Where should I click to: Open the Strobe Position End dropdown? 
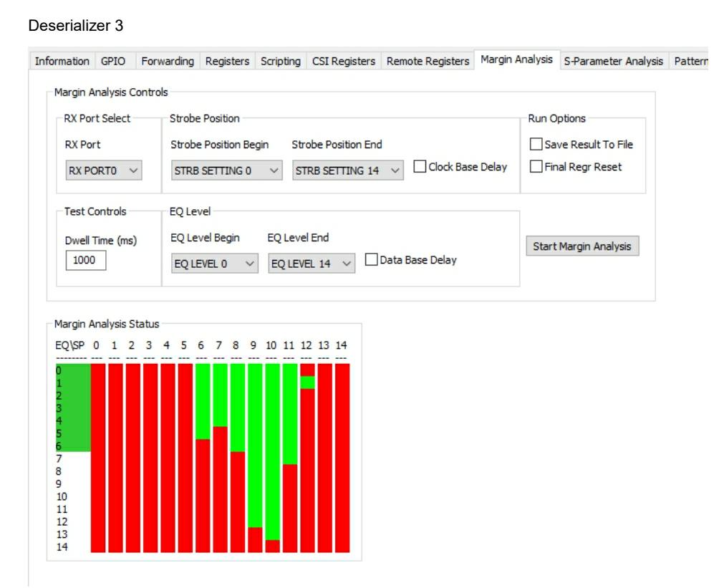(x=348, y=170)
